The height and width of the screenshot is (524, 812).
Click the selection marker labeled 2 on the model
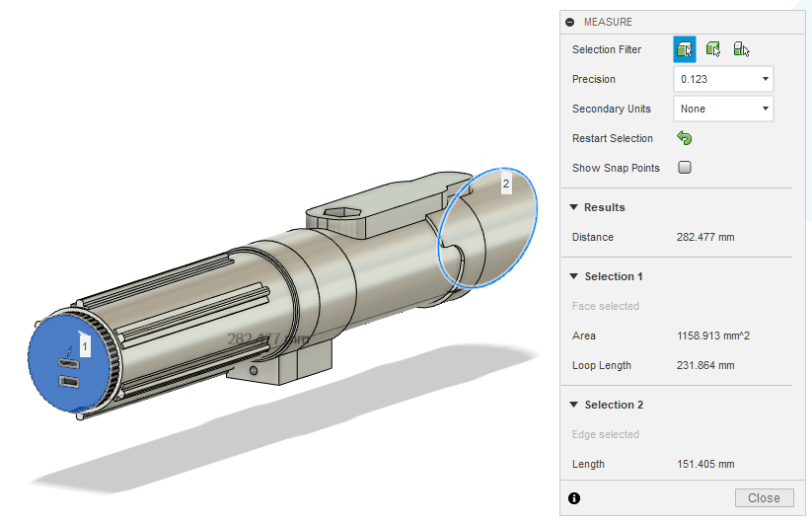coord(506,184)
